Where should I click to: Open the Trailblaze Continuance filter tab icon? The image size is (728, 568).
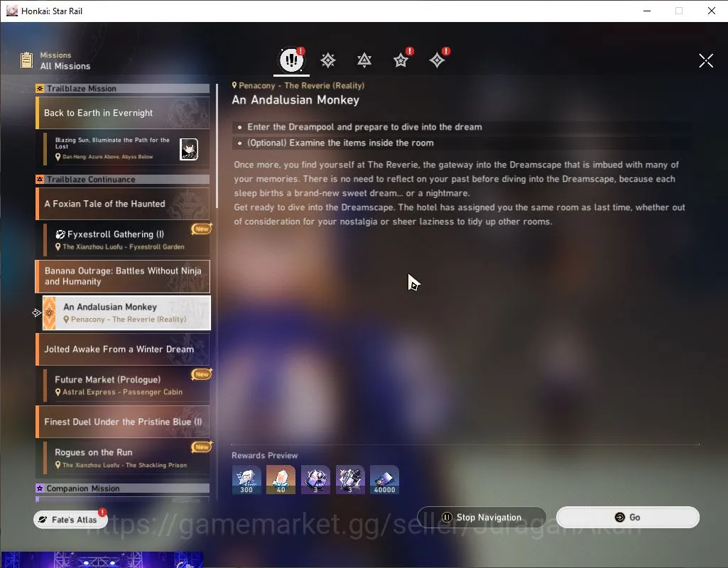pyautogui.click(x=364, y=60)
